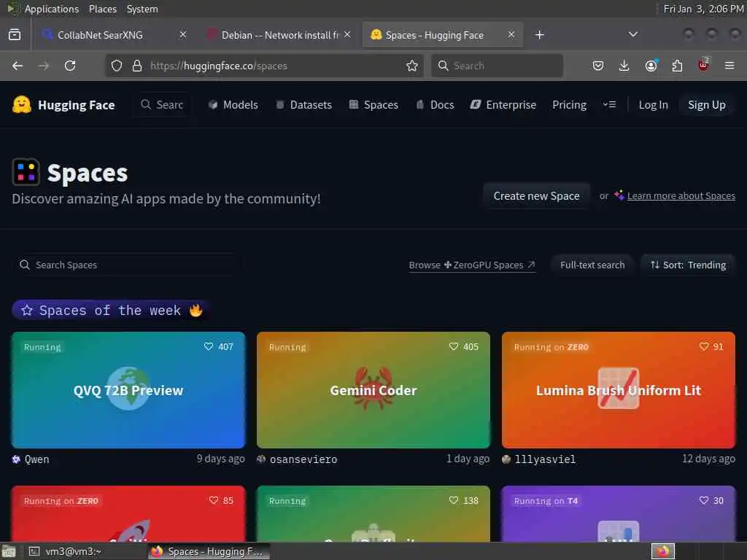Click the heart icon showing 30 likes
The height and width of the screenshot is (560, 747).
(704, 500)
